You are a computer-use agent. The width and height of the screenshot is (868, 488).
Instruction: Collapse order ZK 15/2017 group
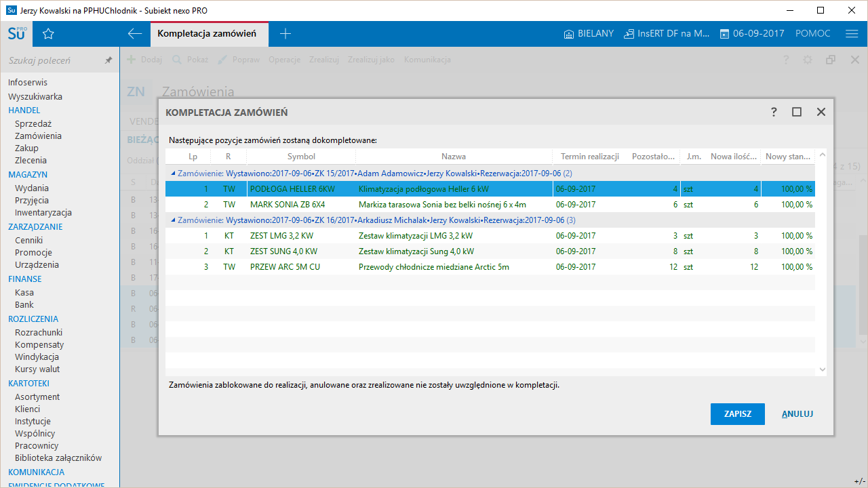click(x=173, y=174)
